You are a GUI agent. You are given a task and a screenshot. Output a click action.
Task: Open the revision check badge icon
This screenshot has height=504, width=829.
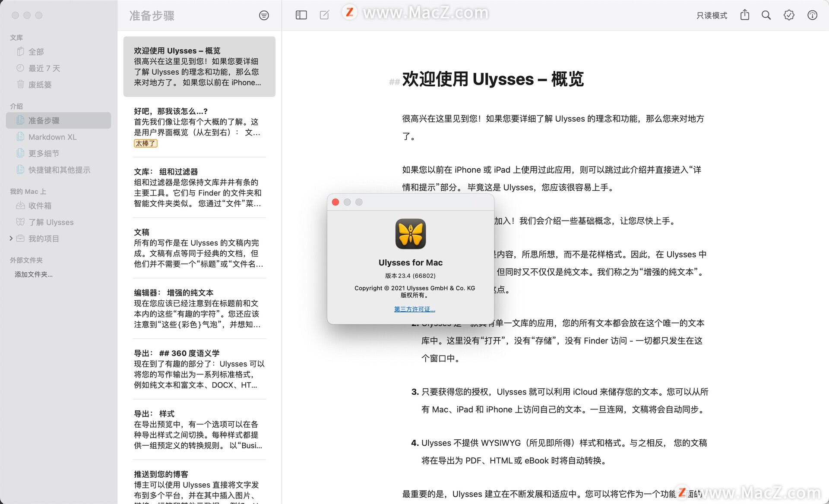789,15
